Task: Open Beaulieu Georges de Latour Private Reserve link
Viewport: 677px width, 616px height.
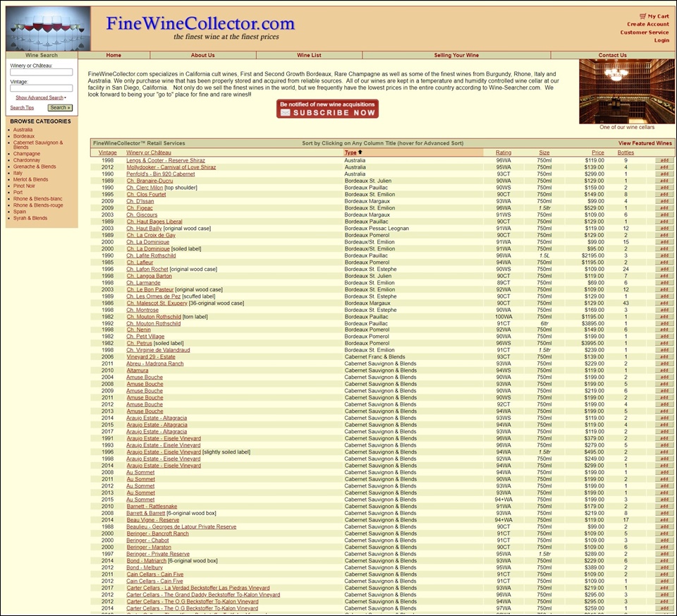Action: pyautogui.click(x=181, y=527)
